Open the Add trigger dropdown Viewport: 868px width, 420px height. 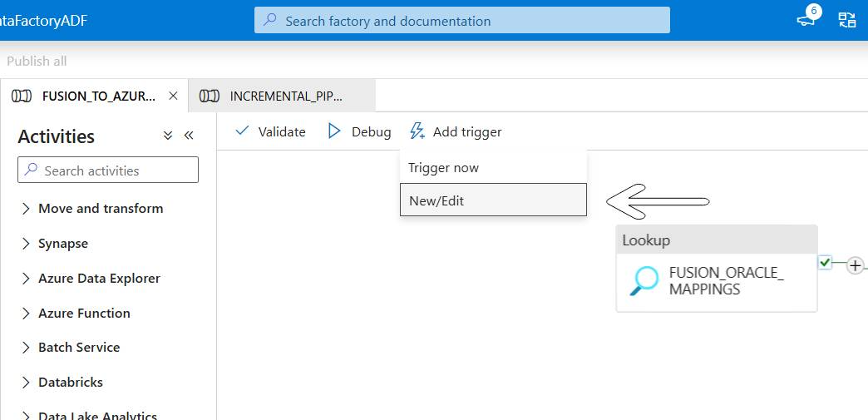tap(456, 131)
